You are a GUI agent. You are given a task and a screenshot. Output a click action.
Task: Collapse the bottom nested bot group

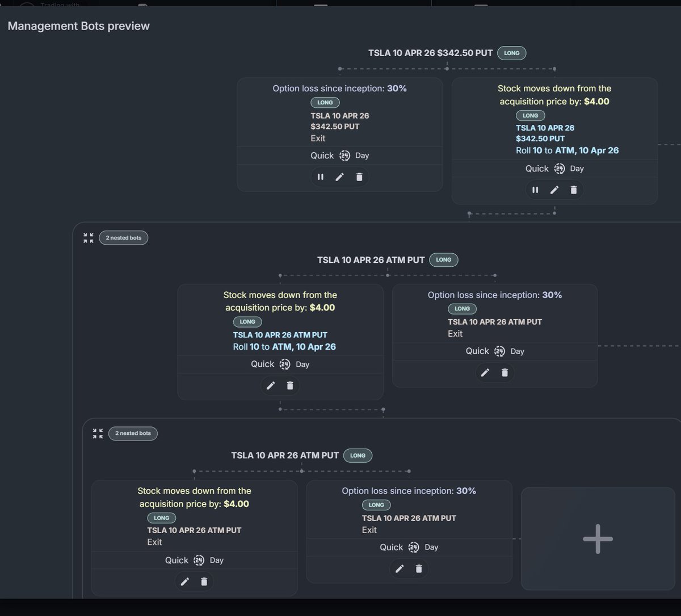coord(97,433)
